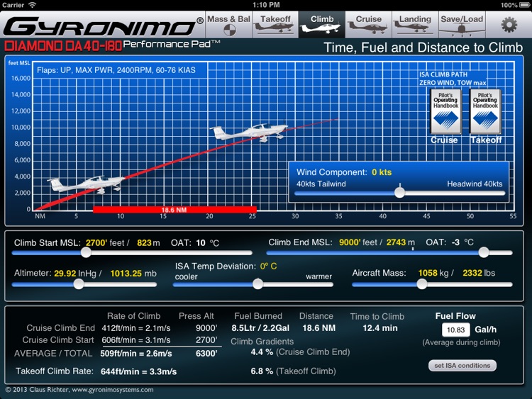Click the Climb Start MSL slider knob

coord(86,252)
